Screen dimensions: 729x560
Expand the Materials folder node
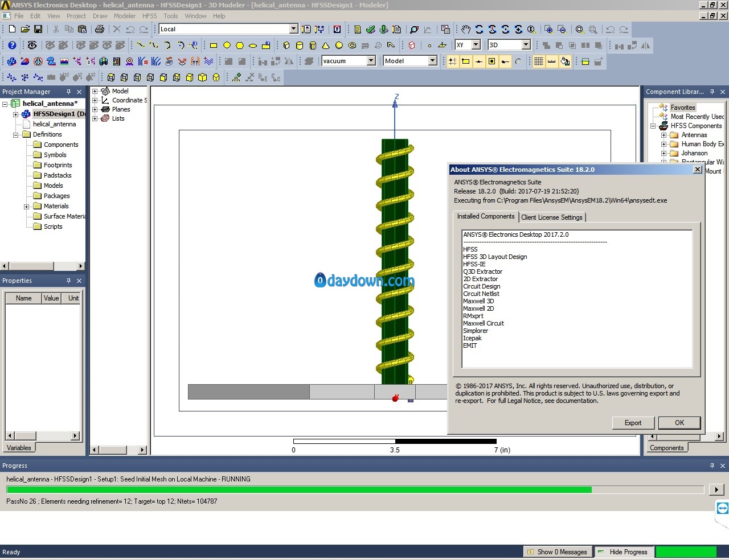tap(26, 207)
